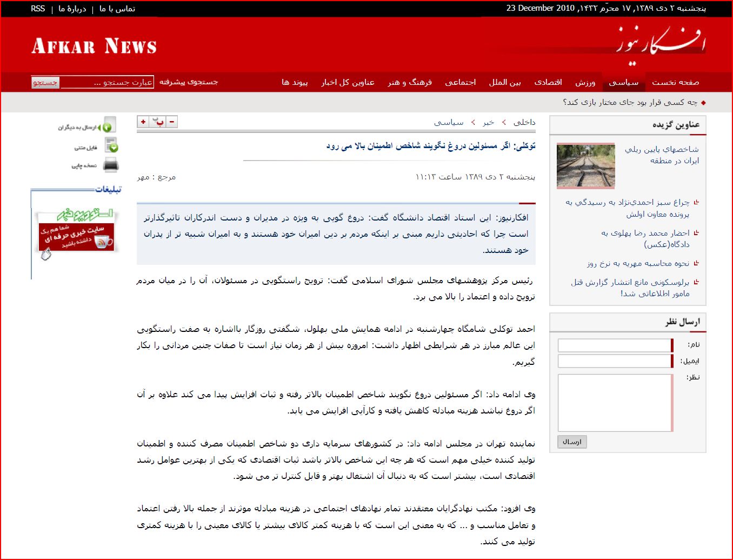Click the مرجع : مهر source text

click(x=156, y=177)
